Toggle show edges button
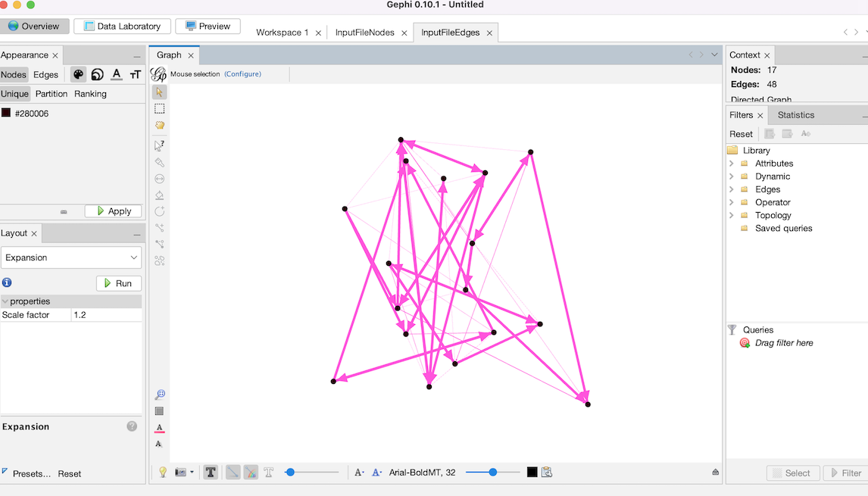Screen dimensions: 868x496 [x=233, y=473]
